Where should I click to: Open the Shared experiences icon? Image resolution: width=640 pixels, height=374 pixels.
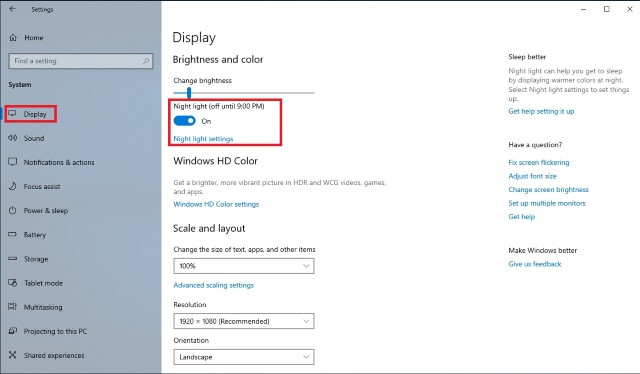(x=13, y=355)
